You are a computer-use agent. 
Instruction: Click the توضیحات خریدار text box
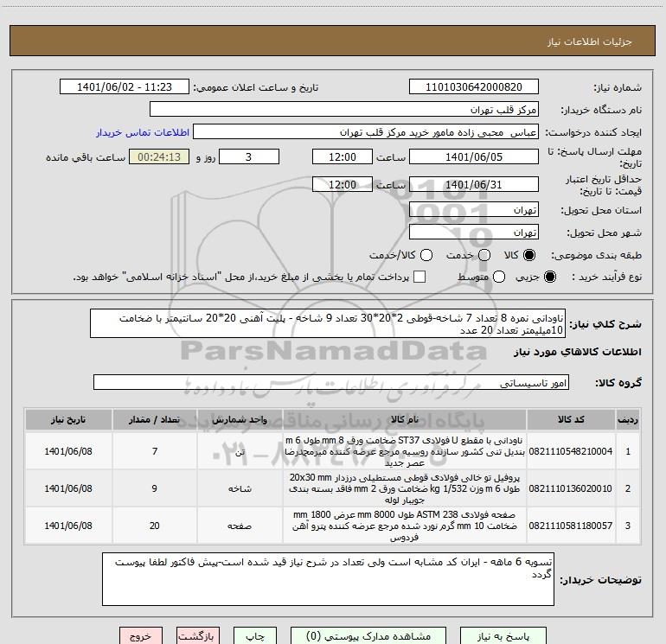[328, 579]
